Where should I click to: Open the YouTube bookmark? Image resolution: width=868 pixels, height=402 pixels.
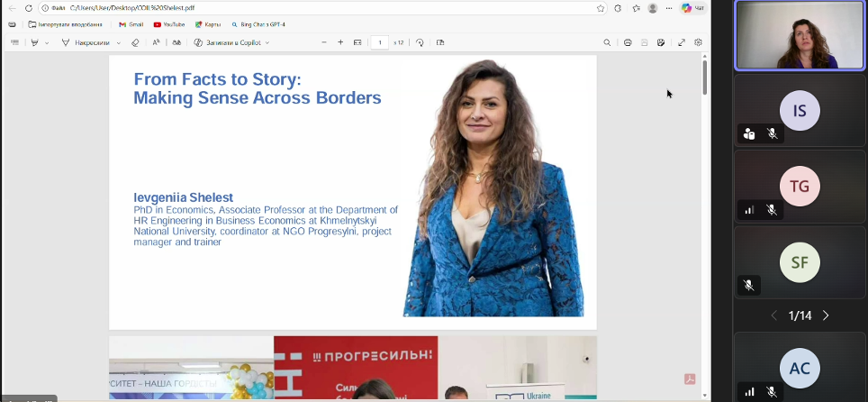click(x=168, y=24)
